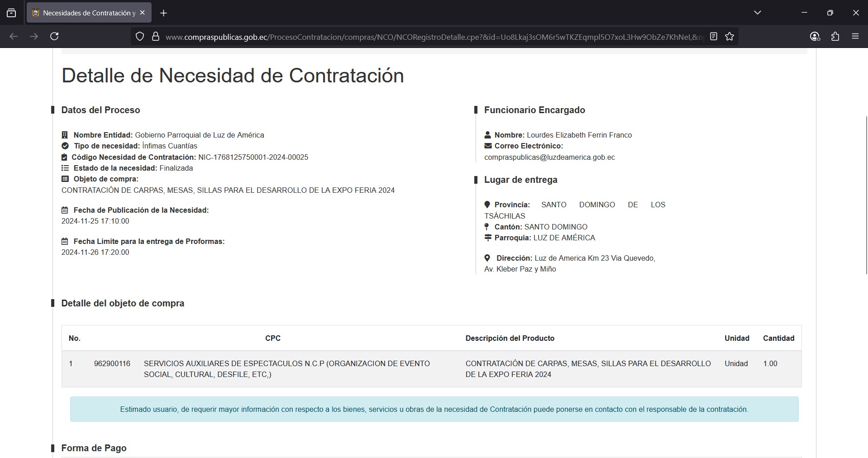Click the Unidad column header
This screenshot has width=868, height=458.
737,338
